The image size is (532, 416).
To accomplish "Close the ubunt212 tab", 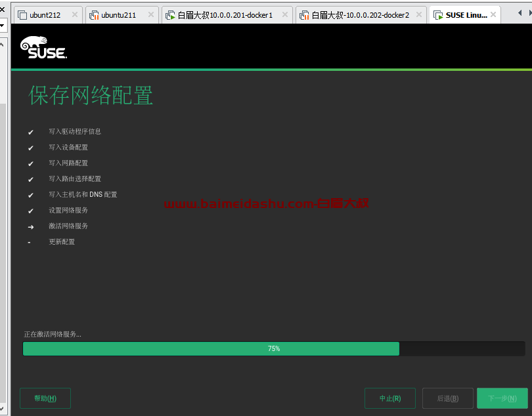I will [75, 14].
